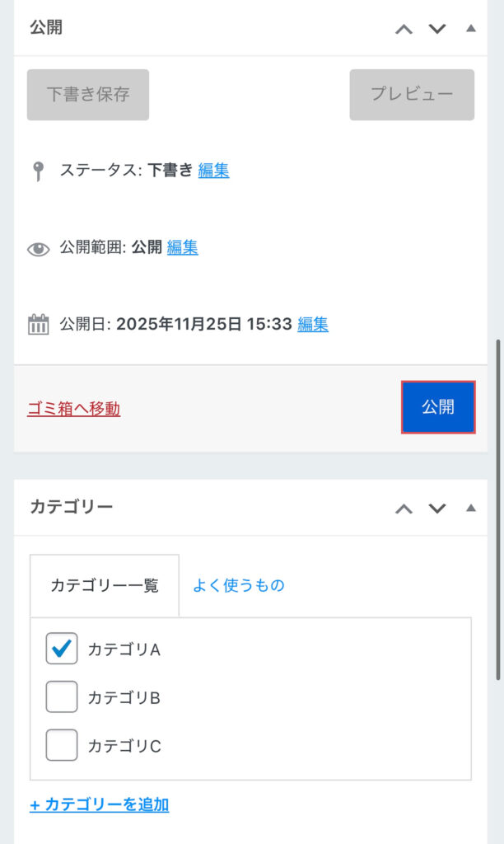Check the カテゴリB checkbox

pyautogui.click(x=62, y=697)
